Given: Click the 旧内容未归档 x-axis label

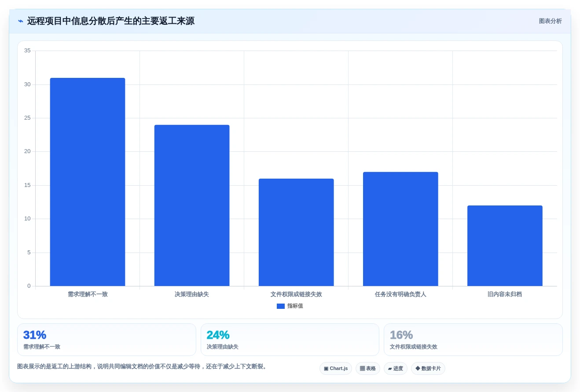Looking at the screenshot, I should 505,294.
